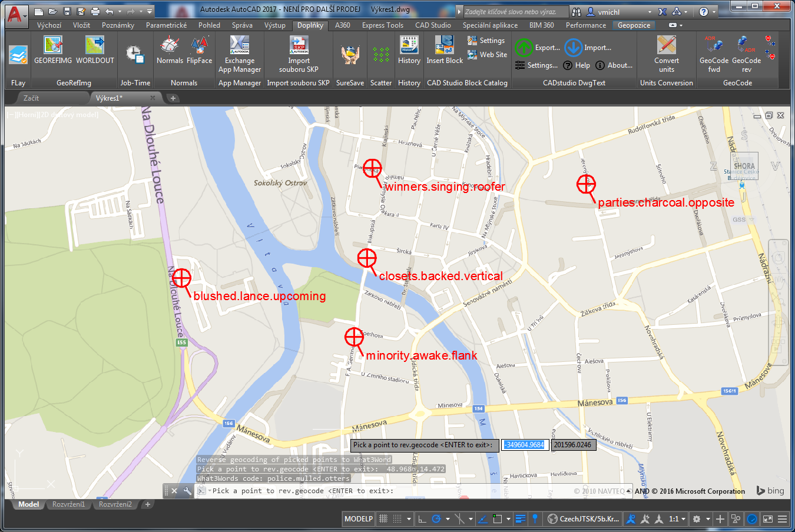Screen dimensions: 795x532
Task: Switch to the Výchozí ribbon tab
Action: [49, 25]
